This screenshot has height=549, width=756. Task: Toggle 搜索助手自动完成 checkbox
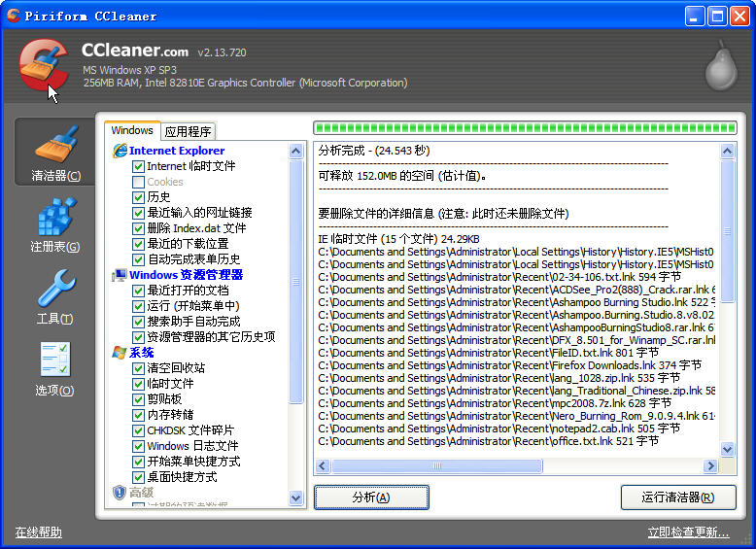pos(138,322)
